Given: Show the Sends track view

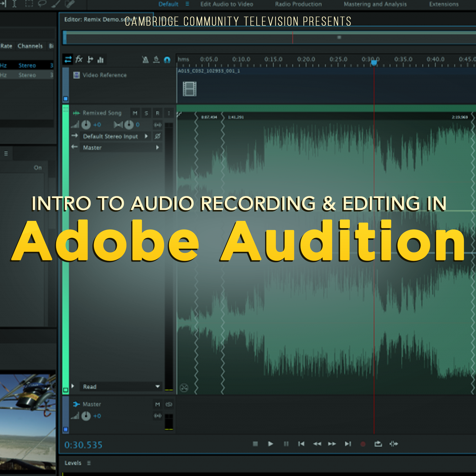Looking at the screenshot, I should 90,59.
